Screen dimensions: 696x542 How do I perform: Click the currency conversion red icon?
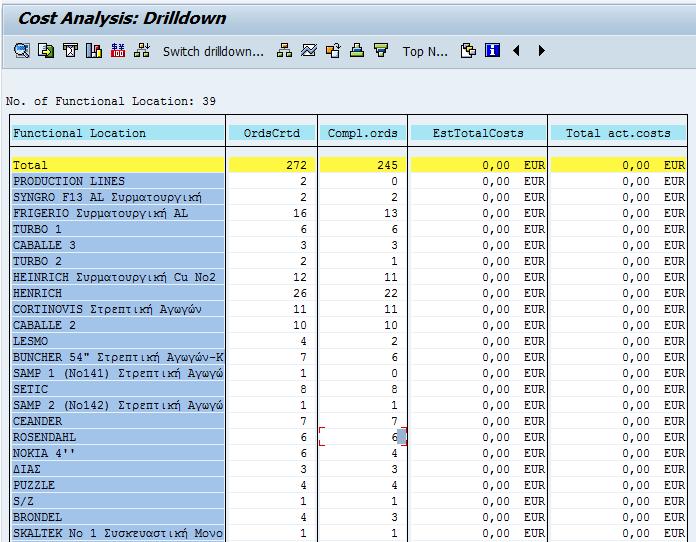(x=118, y=51)
